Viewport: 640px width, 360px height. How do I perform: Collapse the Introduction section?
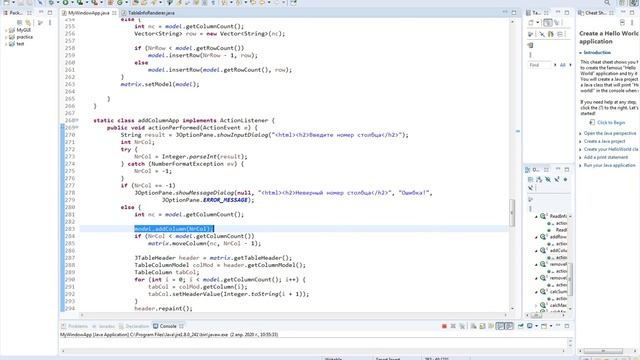pyautogui.click(x=580, y=53)
